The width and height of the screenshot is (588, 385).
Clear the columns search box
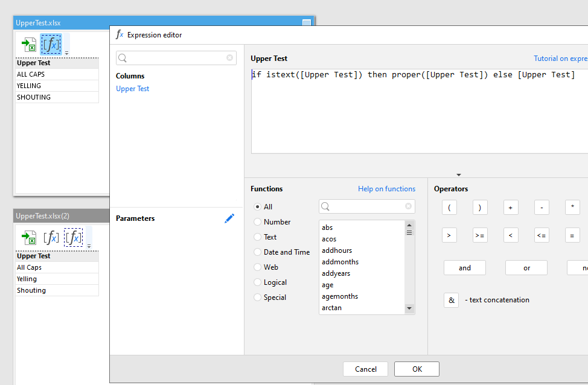(229, 58)
